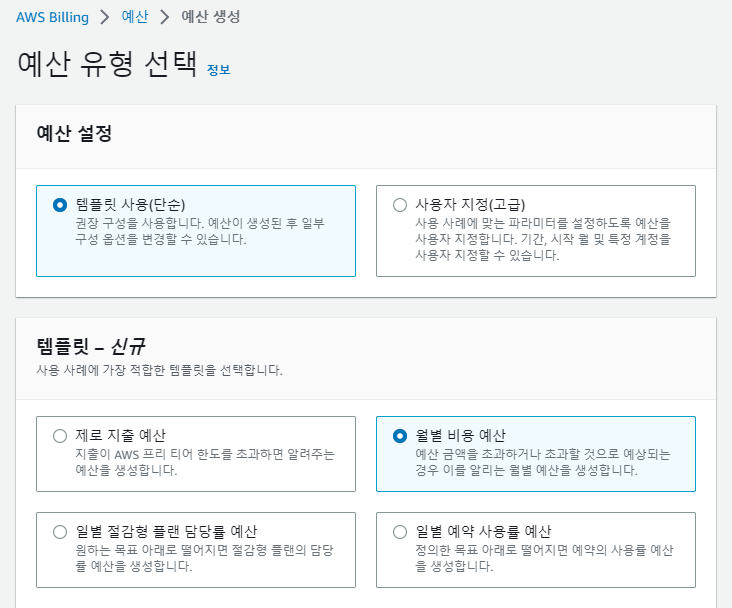This screenshot has width=732, height=608.
Task: Click description starting '예산 금액을 초과하거나'
Action: click(x=543, y=462)
